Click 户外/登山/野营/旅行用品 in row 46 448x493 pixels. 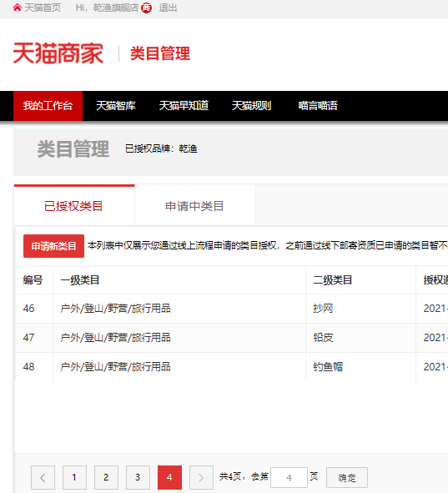tap(115, 308)
